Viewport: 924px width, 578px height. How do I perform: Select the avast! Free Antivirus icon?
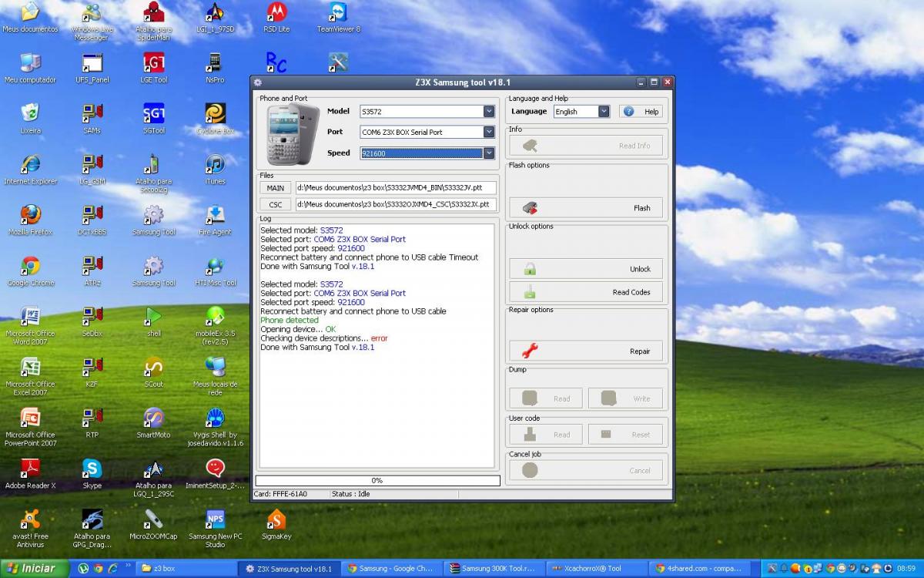tap(30, 528)
